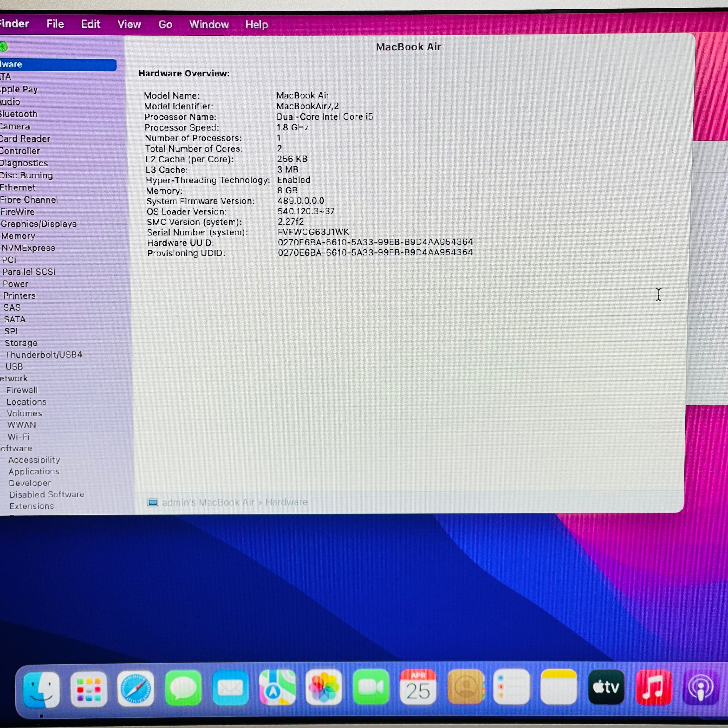Select Volumes under Network
The height and width of the screenshot is (728, 728).
click(25, 413)
